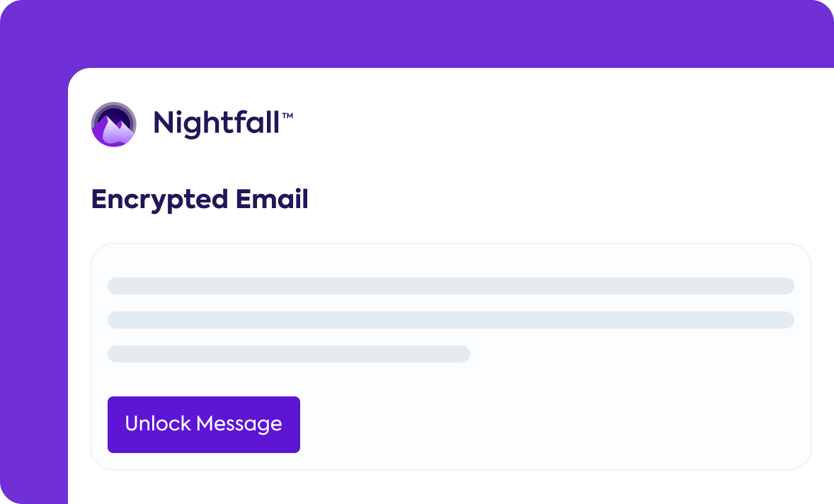Click the first redacted message line
Image resolution: width=834 pixels, height=504 pixels.
click(450, 286)
